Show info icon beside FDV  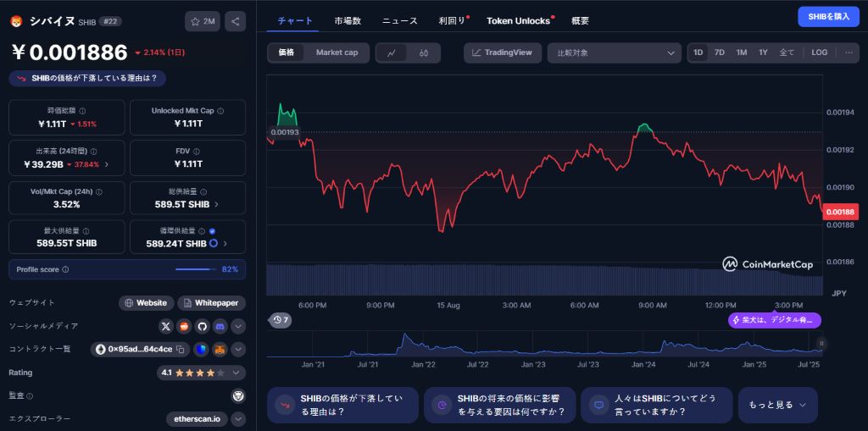(197, 151)
